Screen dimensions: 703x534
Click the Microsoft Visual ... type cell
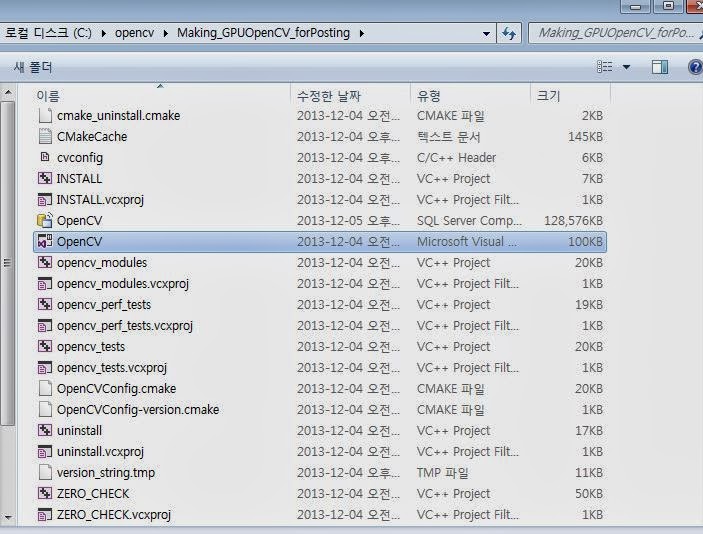pyautogui.click(x=467, y=242)
